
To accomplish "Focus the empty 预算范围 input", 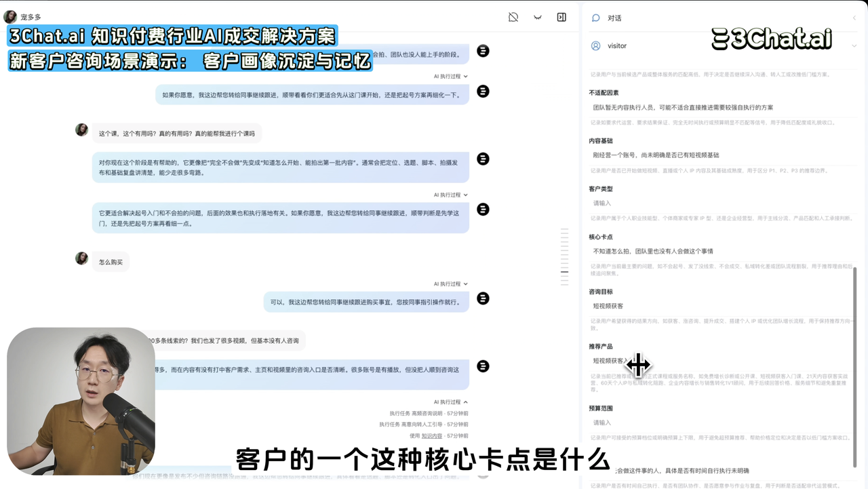I will 723,423.
